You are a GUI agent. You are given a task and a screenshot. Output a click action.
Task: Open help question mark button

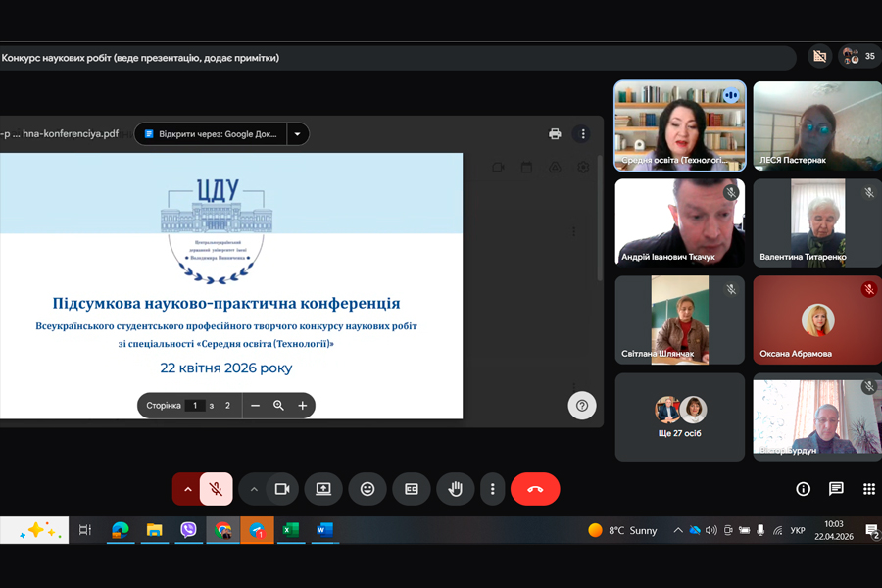581,405
